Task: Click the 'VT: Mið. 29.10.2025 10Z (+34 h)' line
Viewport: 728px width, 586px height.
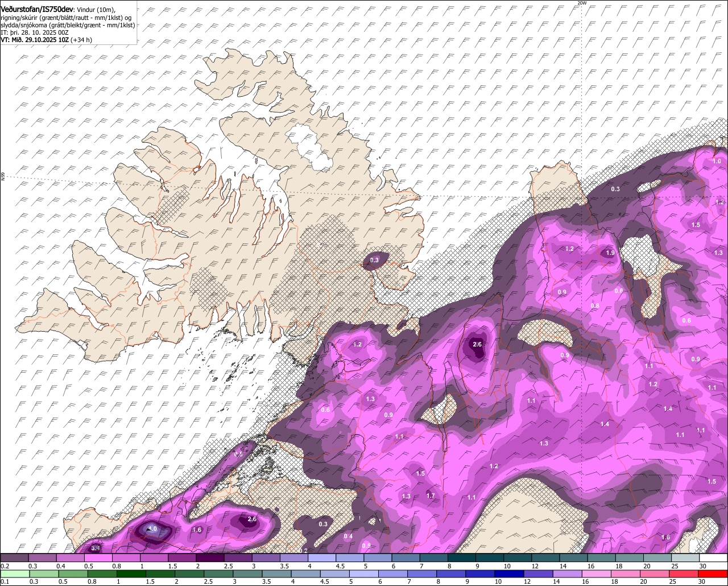Action: [x=47, y=40]
